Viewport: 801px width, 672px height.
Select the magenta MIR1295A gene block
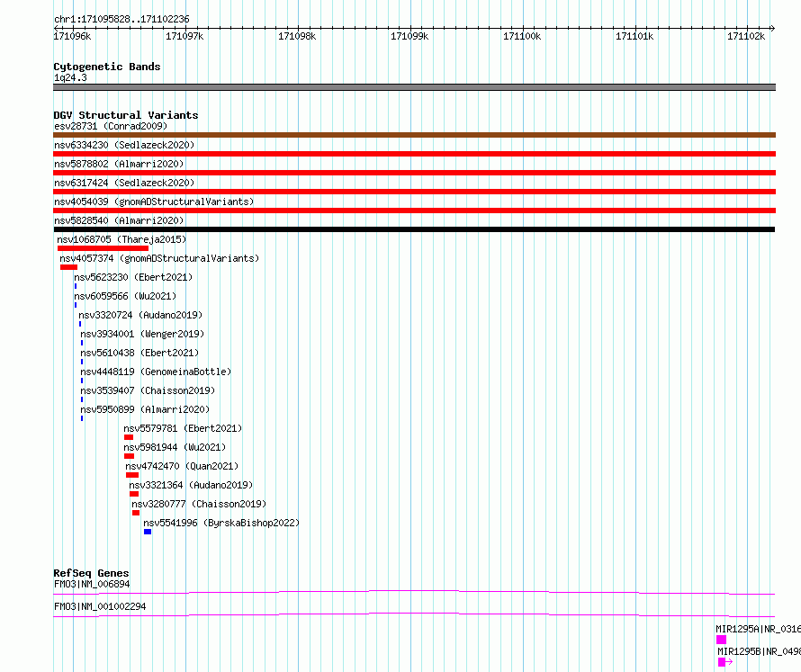point(721,640)
